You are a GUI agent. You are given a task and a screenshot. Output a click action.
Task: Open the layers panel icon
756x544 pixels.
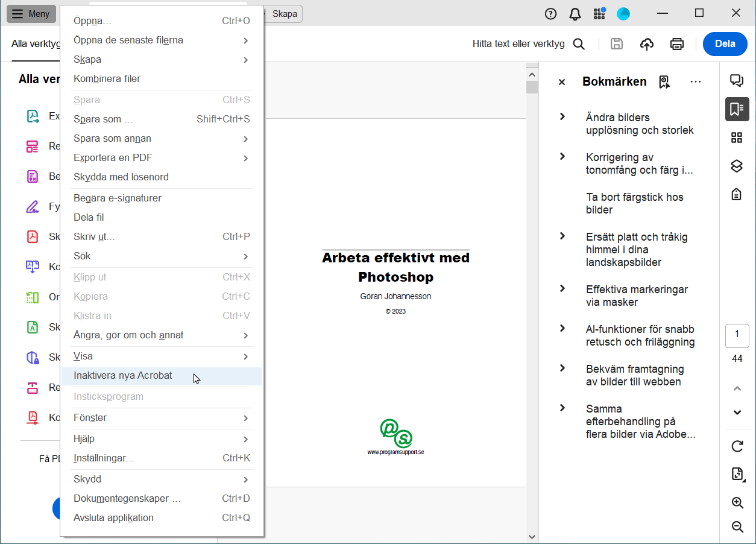737,166
